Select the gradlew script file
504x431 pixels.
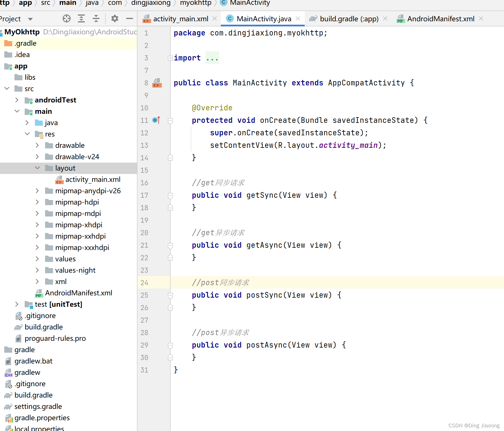click(x=68, y=372)
